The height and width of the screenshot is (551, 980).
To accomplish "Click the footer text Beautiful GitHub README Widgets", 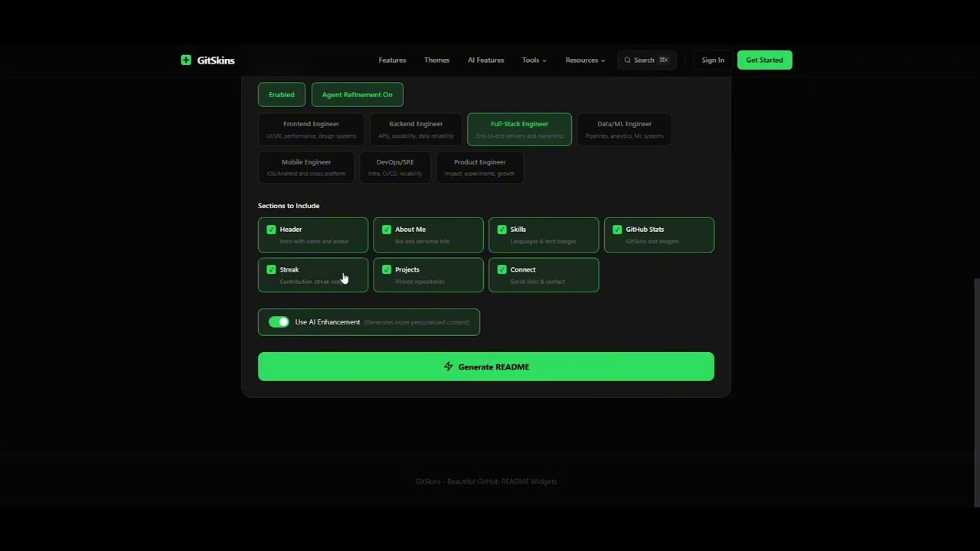I will pyautogui.click(x=501, y=481).
